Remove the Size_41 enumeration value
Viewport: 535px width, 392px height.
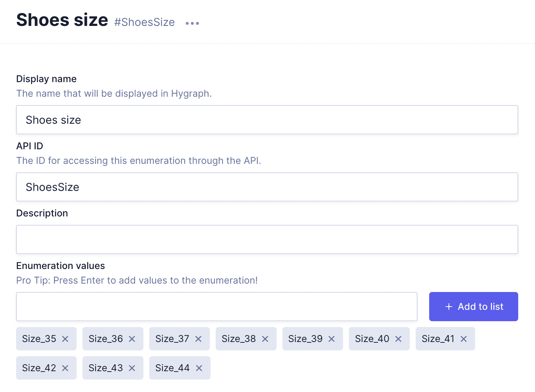click(x=464, y=339)
